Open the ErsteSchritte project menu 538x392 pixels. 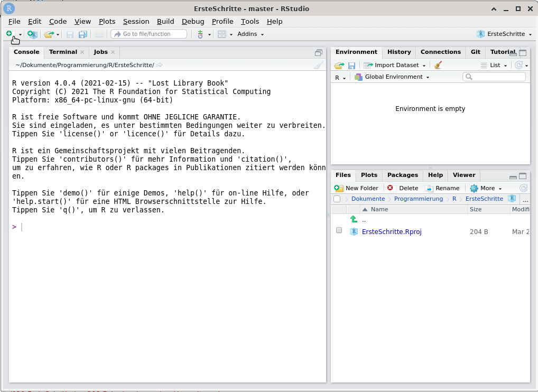(504, 34)
